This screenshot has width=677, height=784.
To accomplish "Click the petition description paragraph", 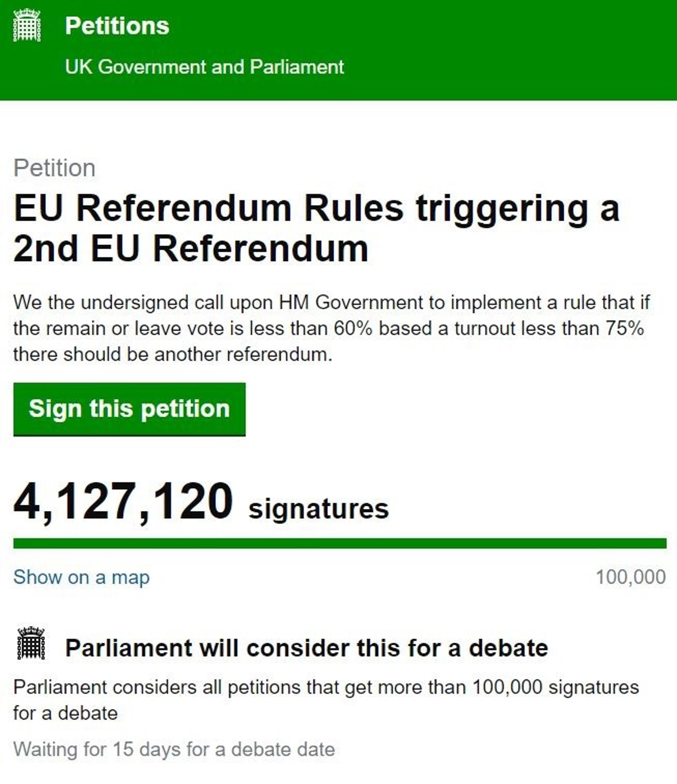I will [x=331, y=328].
